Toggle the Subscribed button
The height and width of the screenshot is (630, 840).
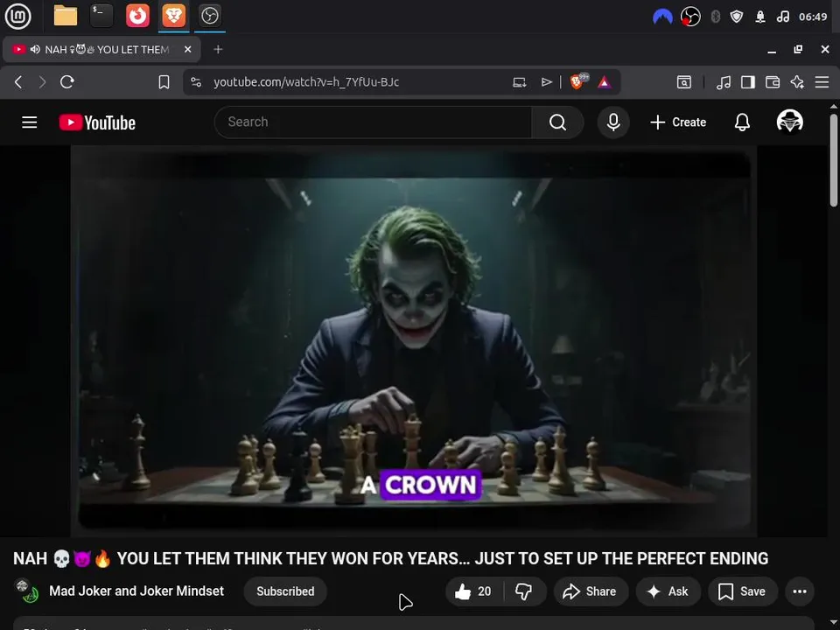pyautogui.click(x=285, y=591)
